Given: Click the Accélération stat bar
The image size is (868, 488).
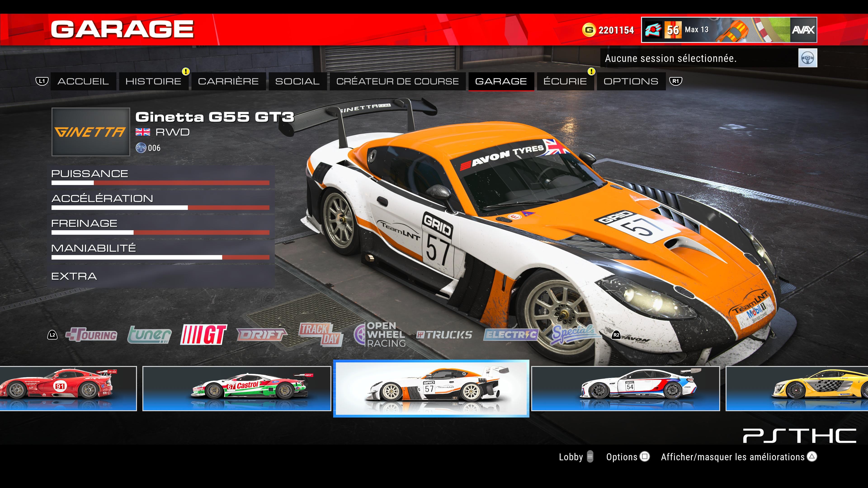Looking at the screenshot, I should 160,208.
